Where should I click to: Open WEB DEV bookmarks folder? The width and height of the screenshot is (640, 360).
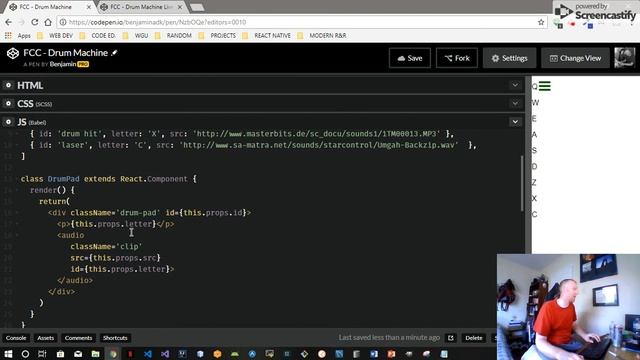click(x=56, y=36)
